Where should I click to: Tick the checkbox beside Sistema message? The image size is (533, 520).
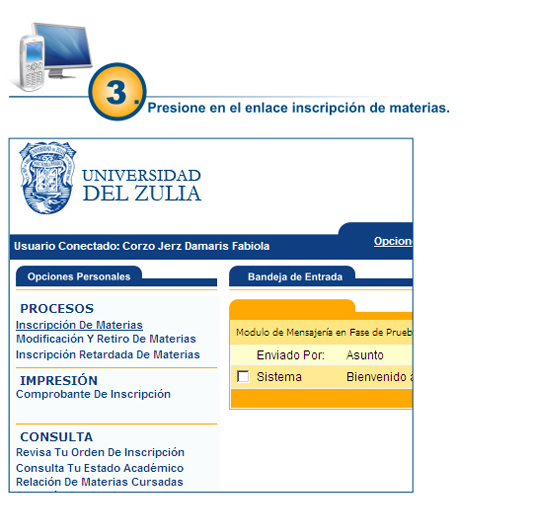243,377
